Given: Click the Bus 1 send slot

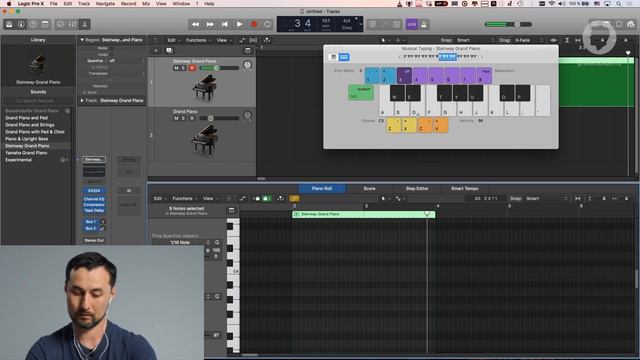Looking at the screenshot, I should [91, 222].
